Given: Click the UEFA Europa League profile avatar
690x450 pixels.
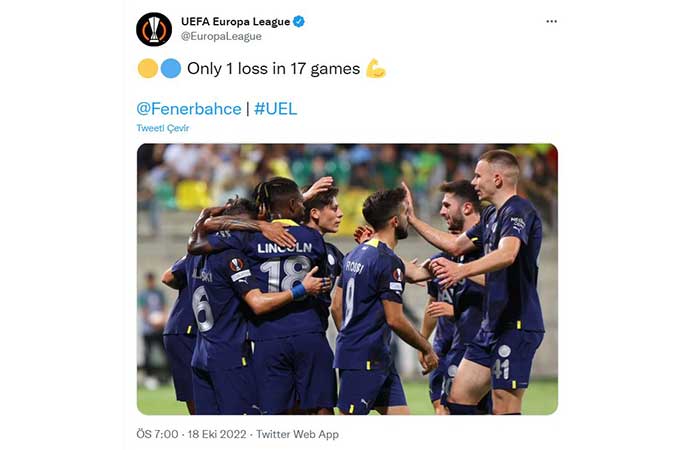Looking at the screenshot, I should pos(154,29).
